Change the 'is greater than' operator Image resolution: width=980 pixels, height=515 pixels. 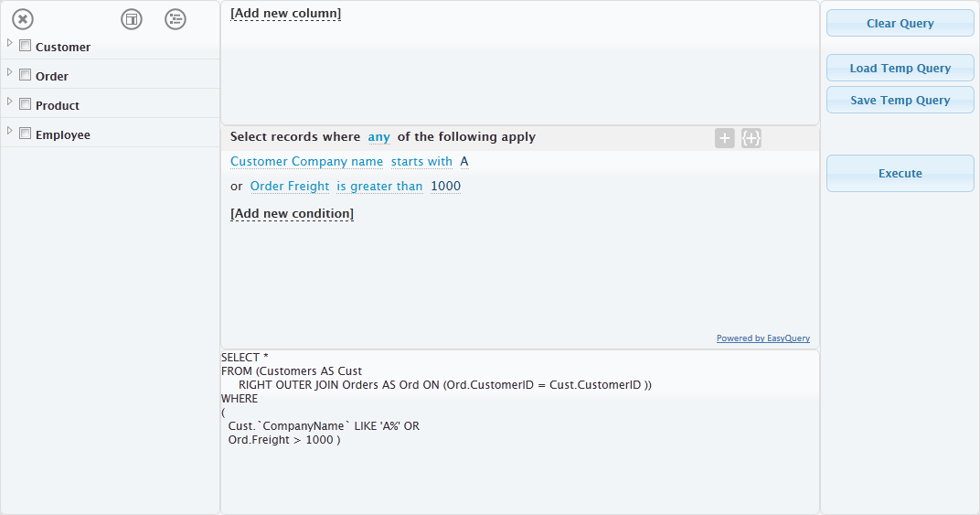pos(379,186)
